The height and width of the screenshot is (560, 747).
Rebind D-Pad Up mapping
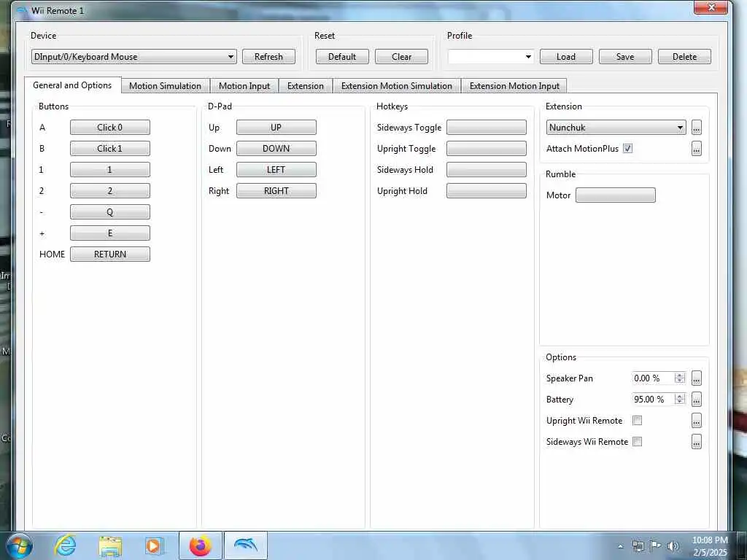click(276, 127)
